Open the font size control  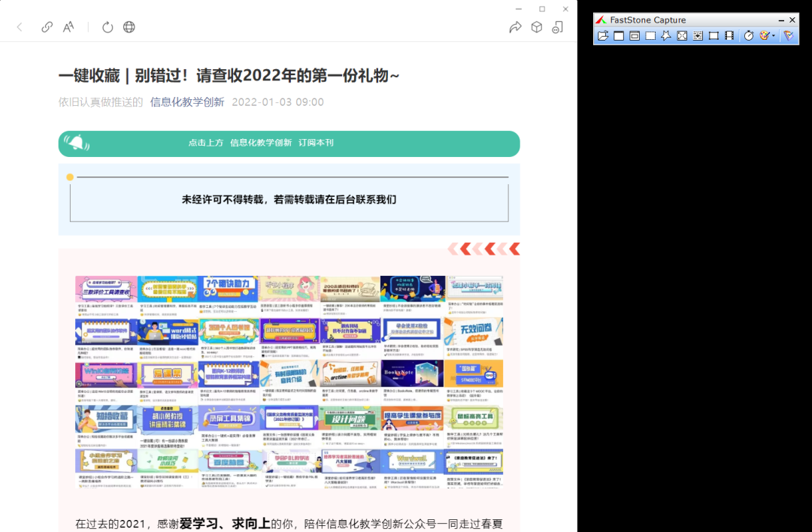[x=68, y=26]
